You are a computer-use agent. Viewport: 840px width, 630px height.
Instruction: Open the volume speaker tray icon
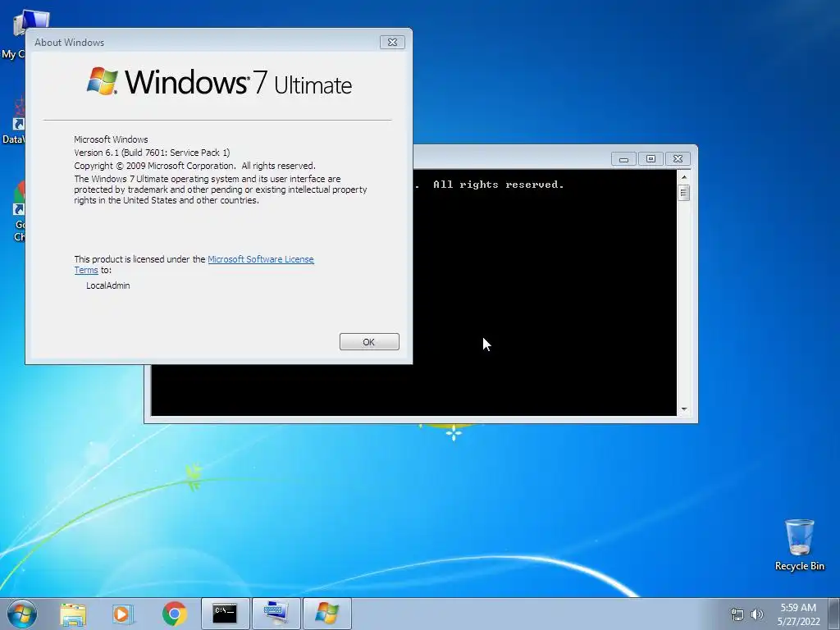pos(757,614)
